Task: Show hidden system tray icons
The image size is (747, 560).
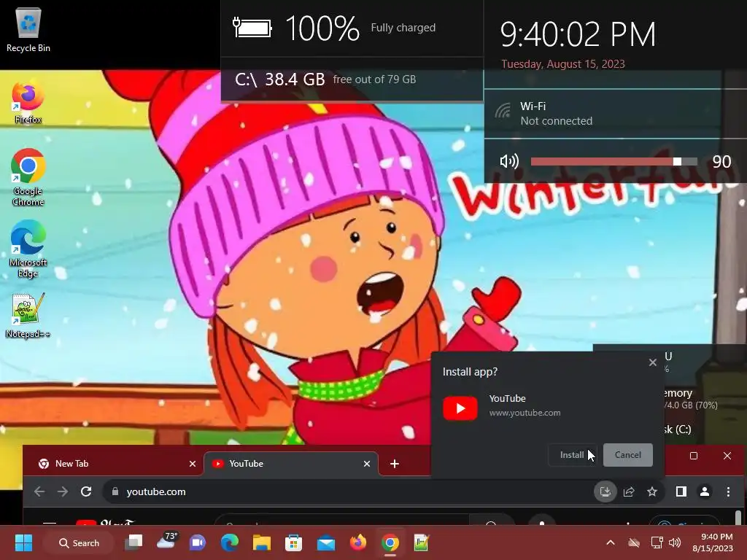Action: pyautogui.click(x=611, y=542)
